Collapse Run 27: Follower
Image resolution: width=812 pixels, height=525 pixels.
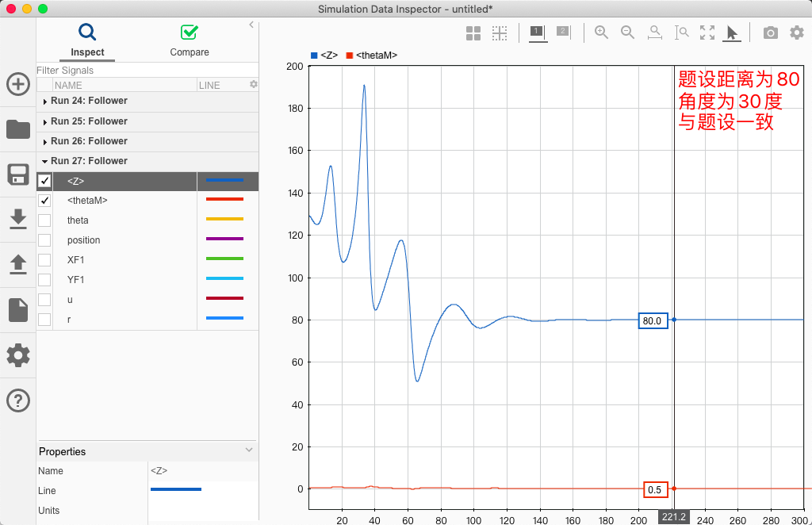pos(45,162)
